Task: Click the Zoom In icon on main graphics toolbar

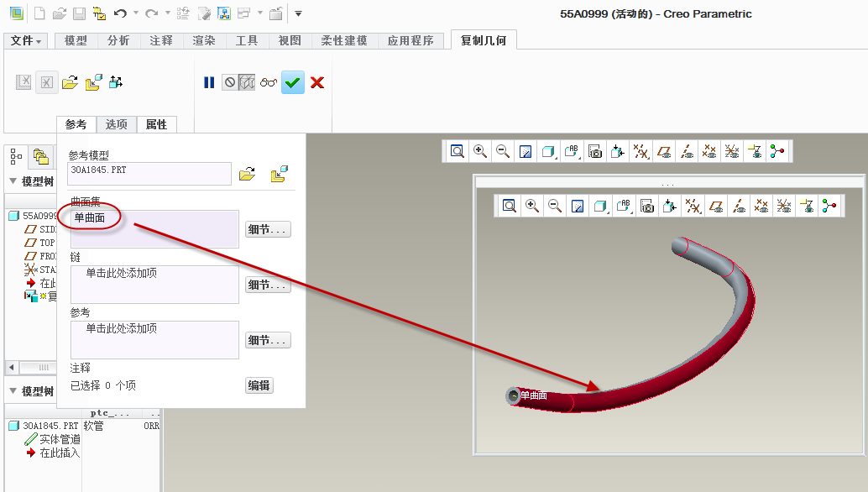Action: pyautogui.click(x=480, y=151)
